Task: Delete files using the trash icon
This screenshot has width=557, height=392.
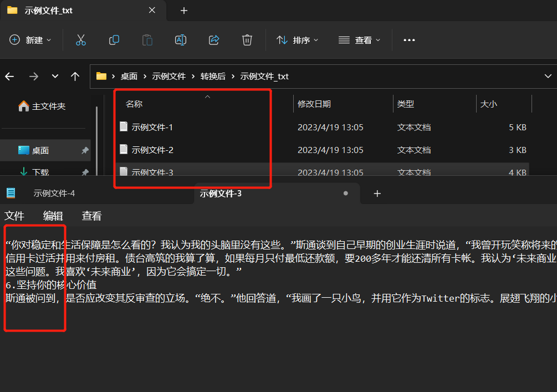Action: pyautogui.click(x=247, y=39)
